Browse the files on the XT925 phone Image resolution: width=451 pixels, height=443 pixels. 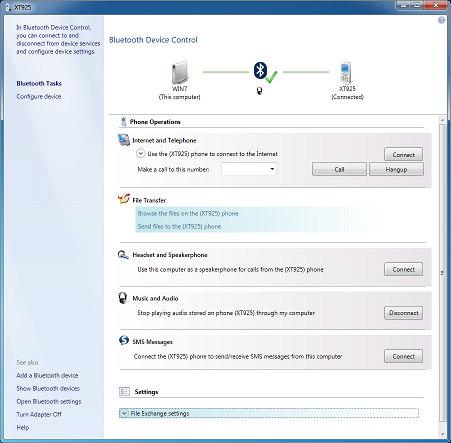click(x=188, y=213)
